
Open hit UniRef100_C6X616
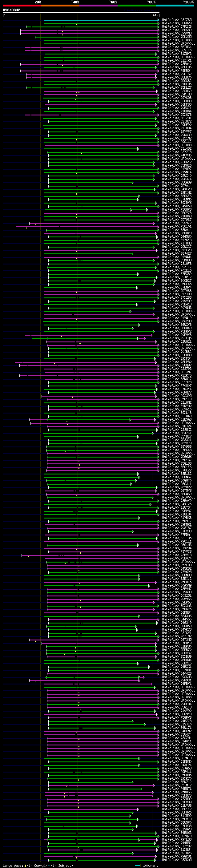click(177, 410)
